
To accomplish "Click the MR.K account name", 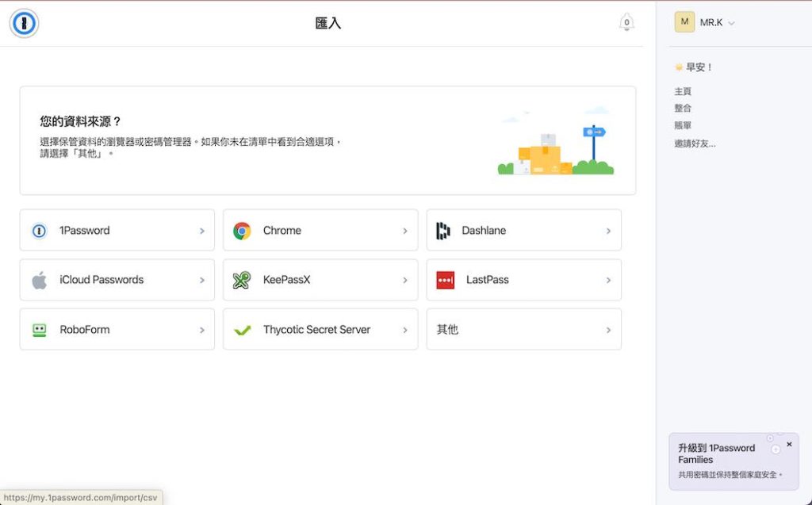I will (711, 23).
